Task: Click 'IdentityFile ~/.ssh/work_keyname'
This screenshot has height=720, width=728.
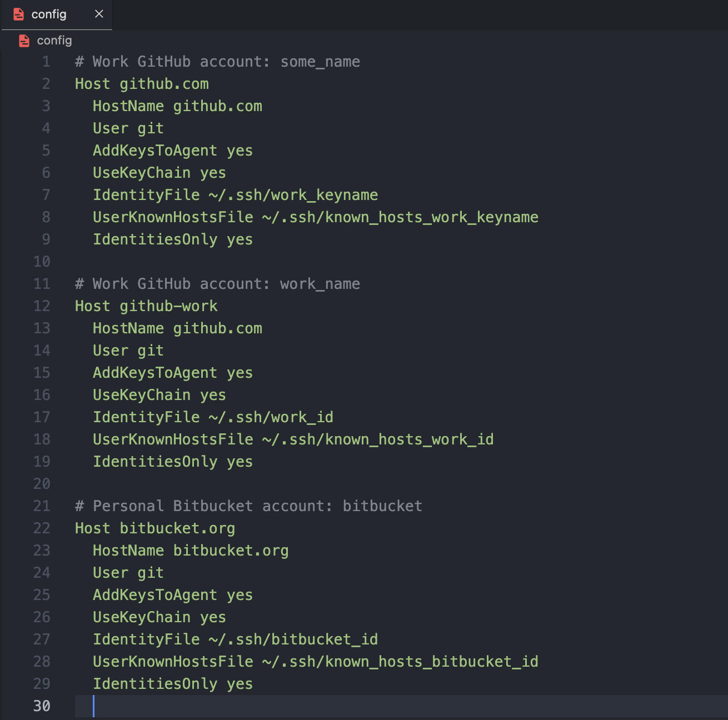Action: (235, 195)
